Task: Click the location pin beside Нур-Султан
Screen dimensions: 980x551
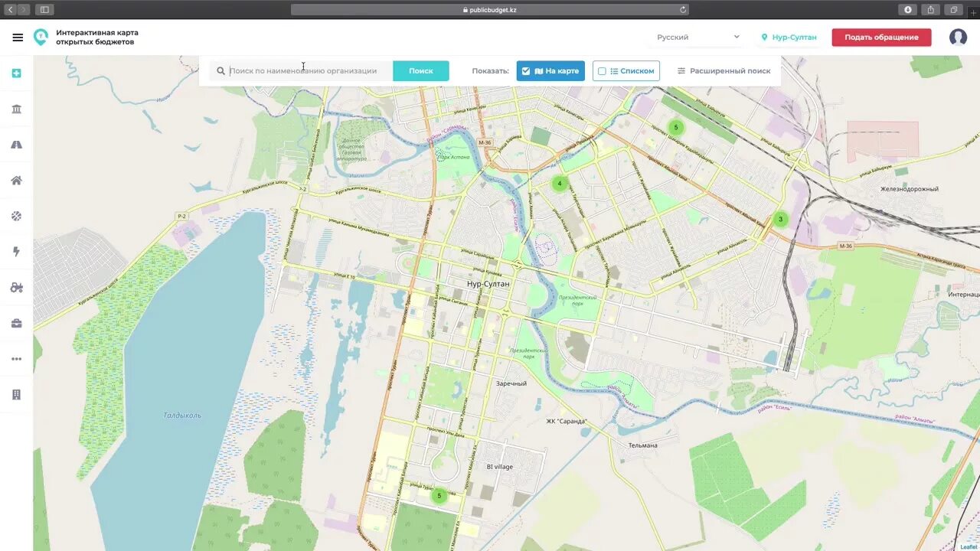Action: click(764, 37)
